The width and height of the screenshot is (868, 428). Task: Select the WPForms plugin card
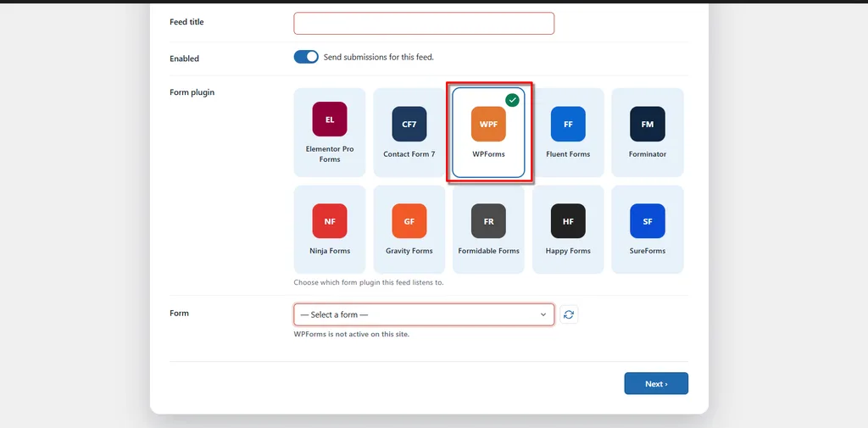click(488, 132)
